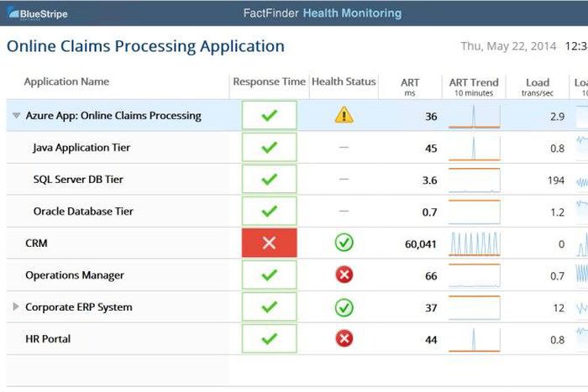Click Azure App green response time checkmark
Viewport: 588px width, 392px height.
tap(270, 115)
